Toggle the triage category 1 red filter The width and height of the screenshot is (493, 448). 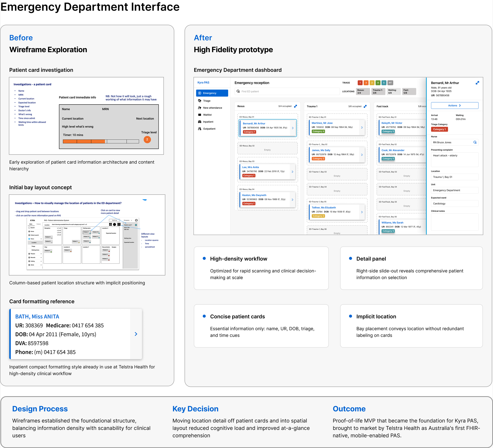(x=360, y=83)
